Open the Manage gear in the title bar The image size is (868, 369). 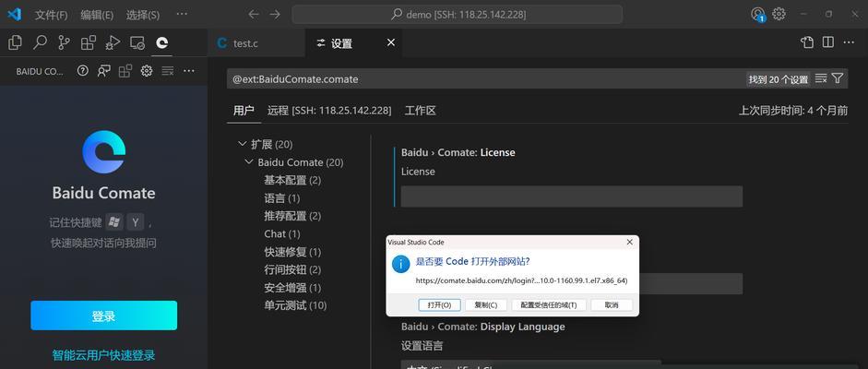point(779,14)
